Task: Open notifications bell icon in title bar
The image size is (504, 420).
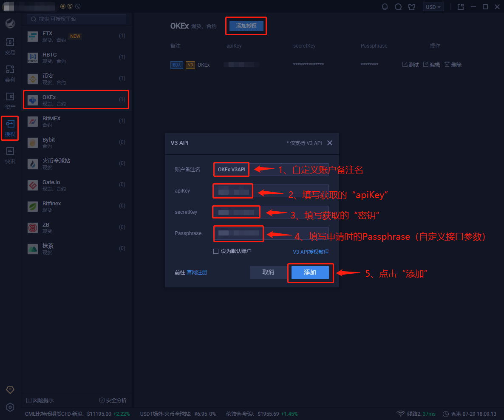Action: [385, 7]
